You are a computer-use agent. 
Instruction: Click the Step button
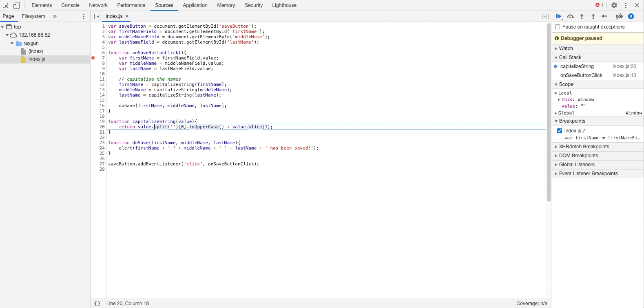click(x=604, y=16)
